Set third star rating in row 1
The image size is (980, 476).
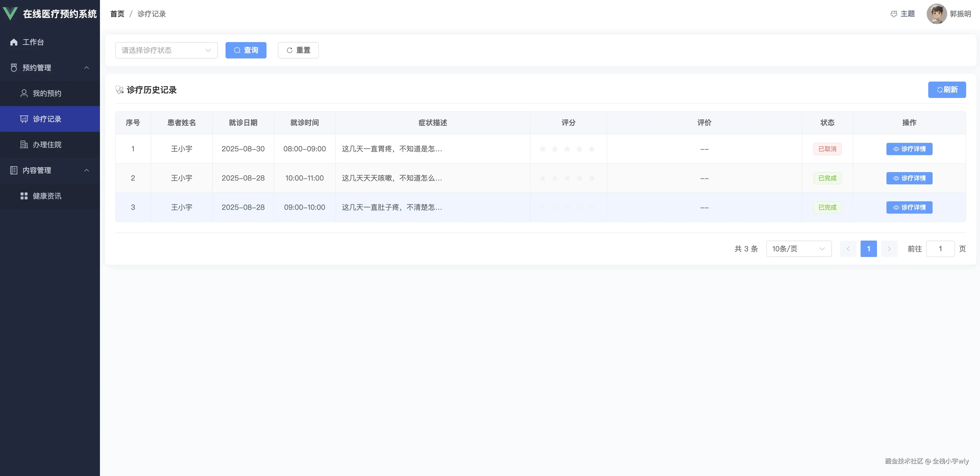pyautogui.click(x=567, y=149)
